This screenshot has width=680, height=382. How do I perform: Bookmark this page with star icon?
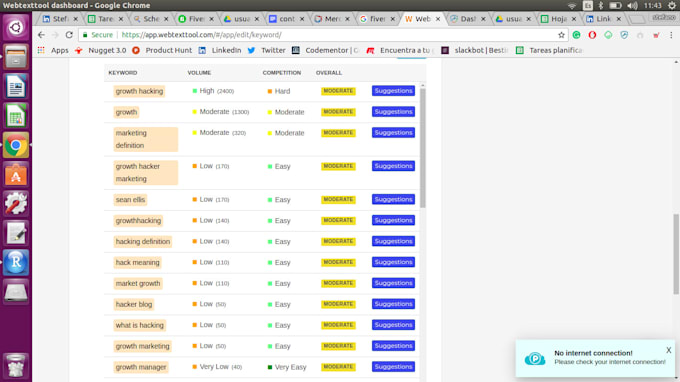click(561, 35)
